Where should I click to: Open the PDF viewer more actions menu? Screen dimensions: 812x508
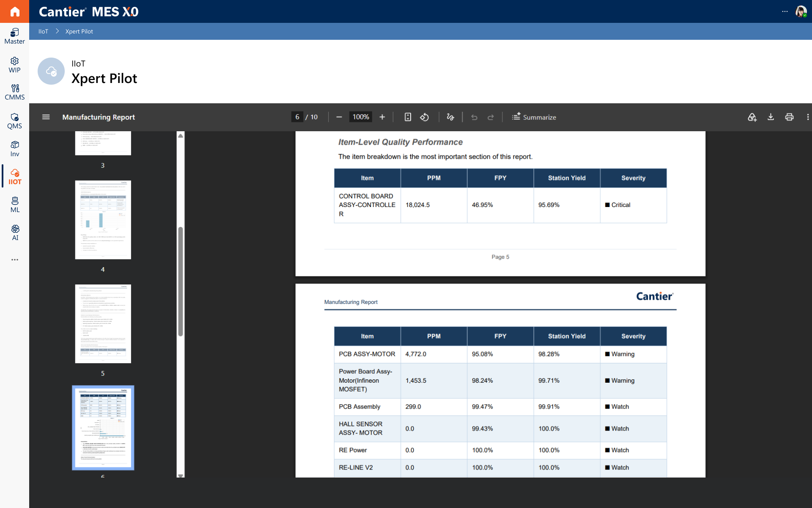[807, 117]
